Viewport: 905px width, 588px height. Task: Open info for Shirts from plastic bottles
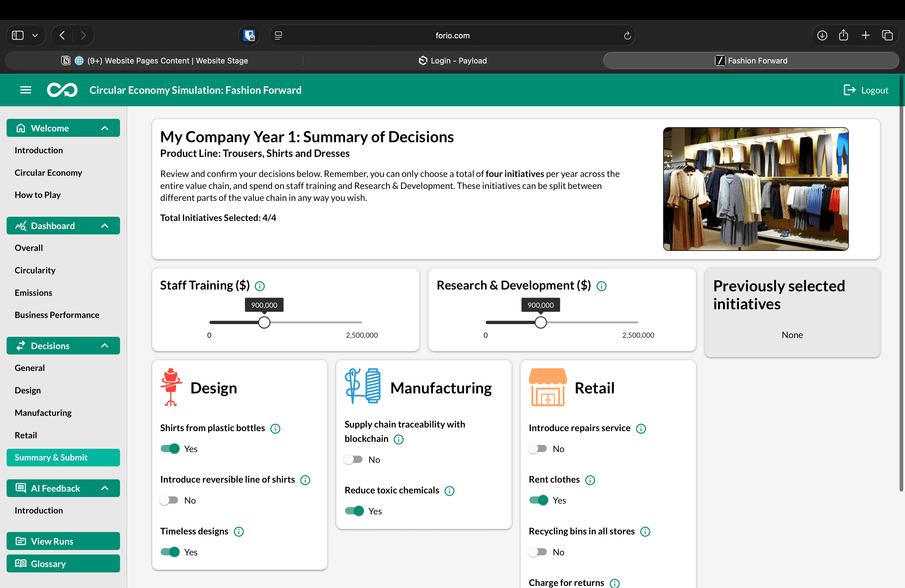click(275, 429)
